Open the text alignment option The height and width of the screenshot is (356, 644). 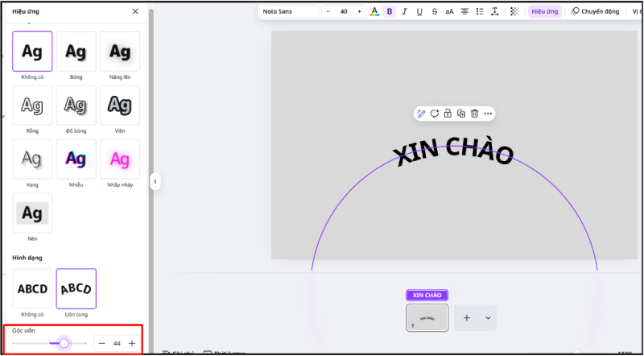pos(464,12)
